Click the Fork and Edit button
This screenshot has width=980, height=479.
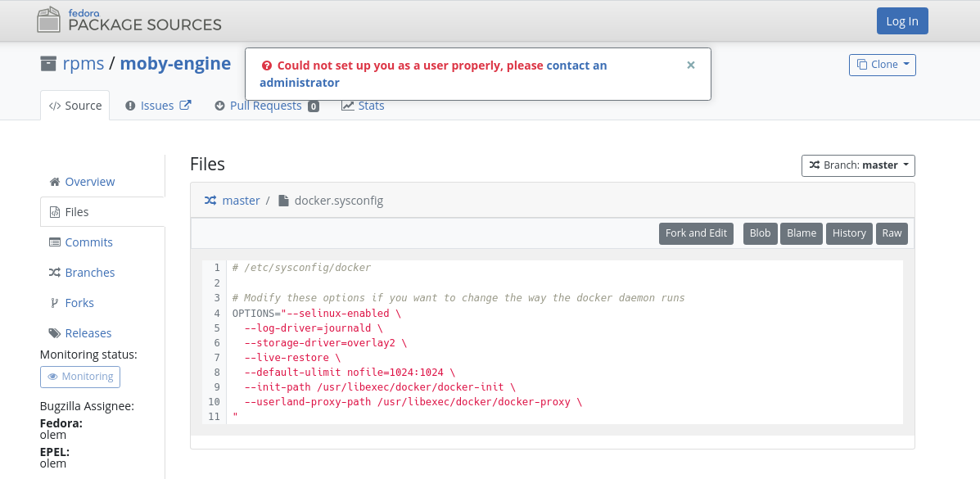696,233
